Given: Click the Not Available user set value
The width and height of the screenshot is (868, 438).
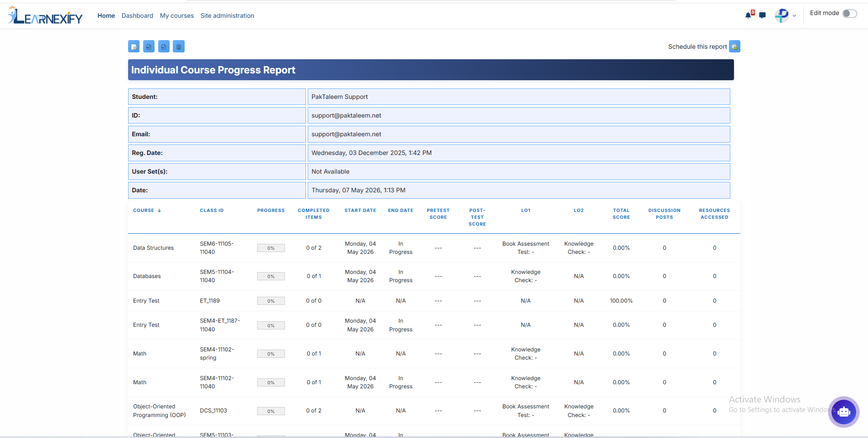Looking at the screenshot, I should tap(331, 171).
